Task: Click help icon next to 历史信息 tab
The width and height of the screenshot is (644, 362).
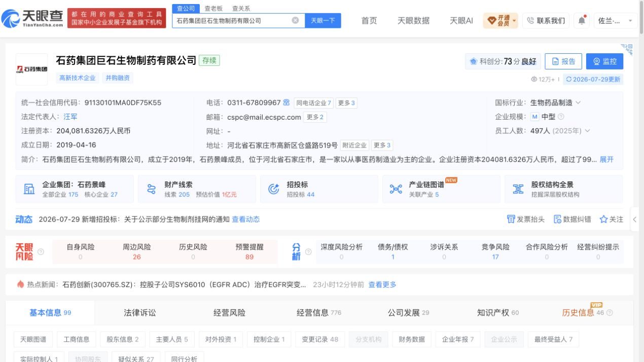Action: (x=610, y=313)
